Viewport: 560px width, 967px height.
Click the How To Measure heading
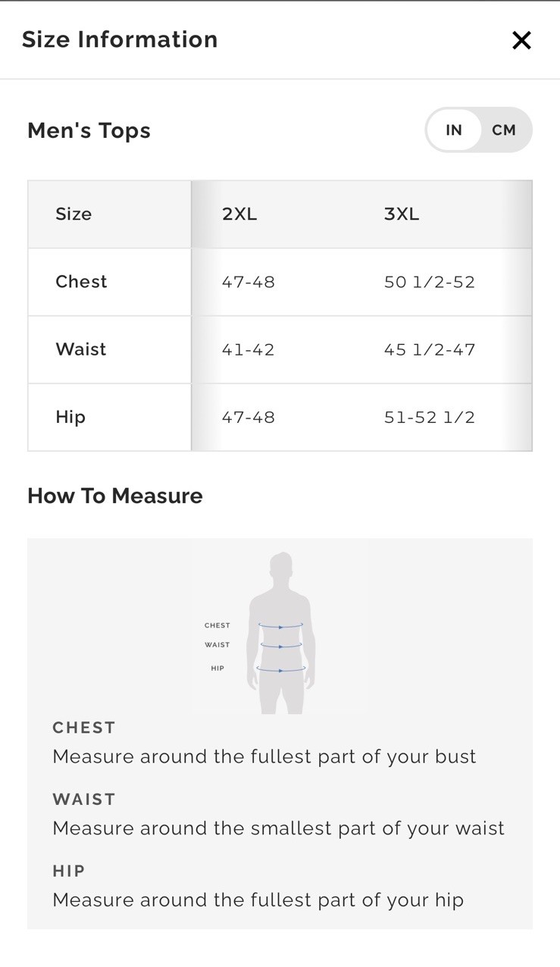(x=115, y=496)
